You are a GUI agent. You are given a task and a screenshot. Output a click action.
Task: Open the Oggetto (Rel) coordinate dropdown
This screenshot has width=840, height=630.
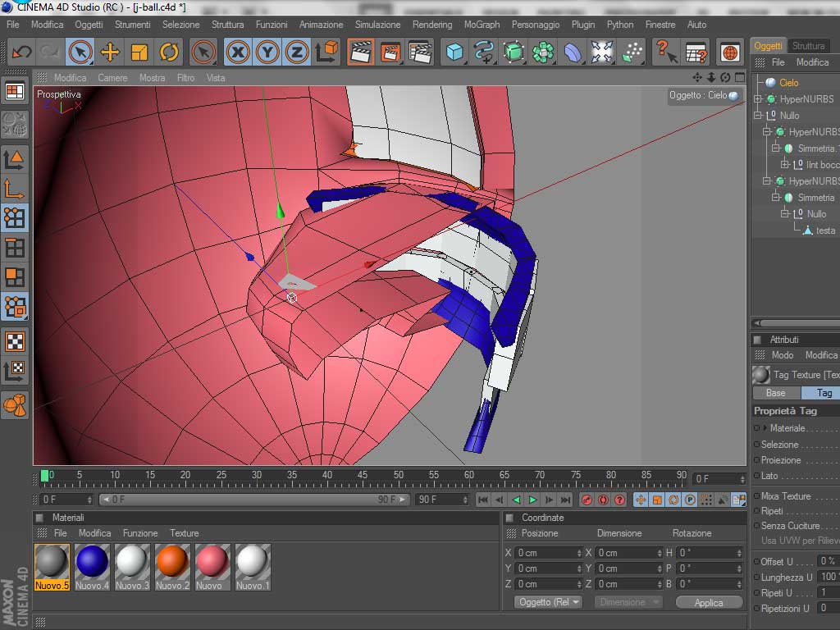click(548, 602)
